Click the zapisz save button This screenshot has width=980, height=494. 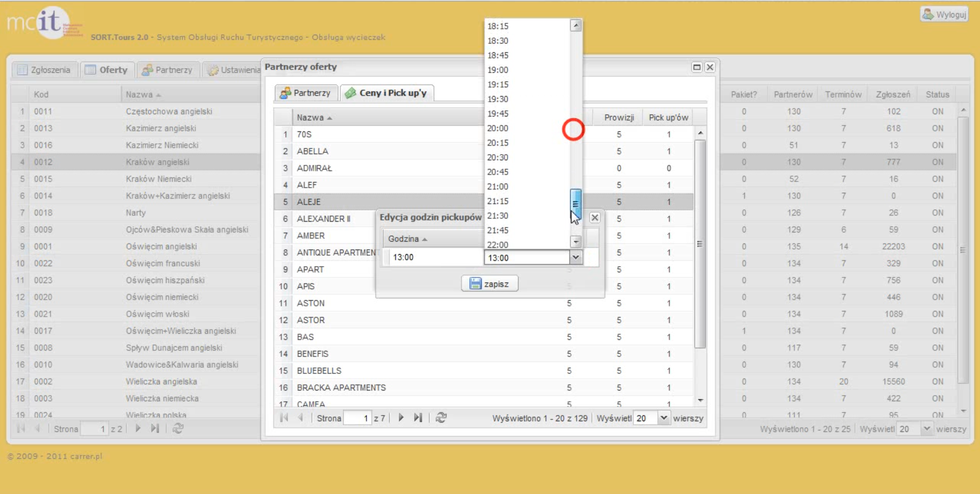489,284
